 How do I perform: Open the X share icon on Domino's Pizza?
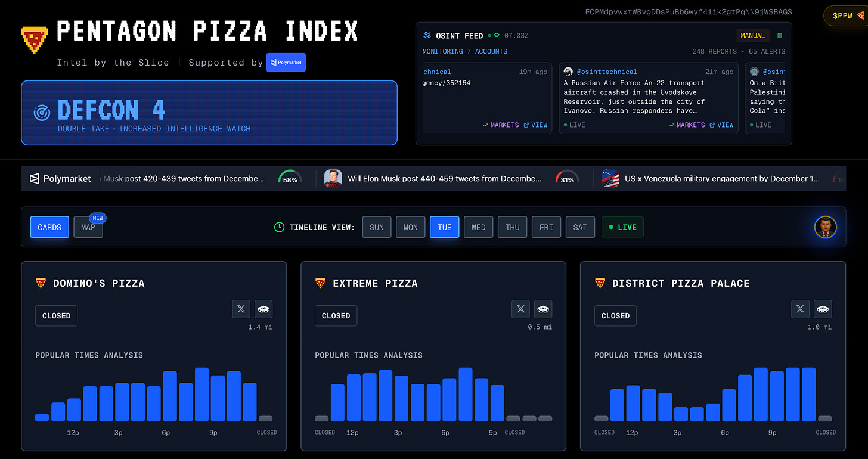click(241, 309)
